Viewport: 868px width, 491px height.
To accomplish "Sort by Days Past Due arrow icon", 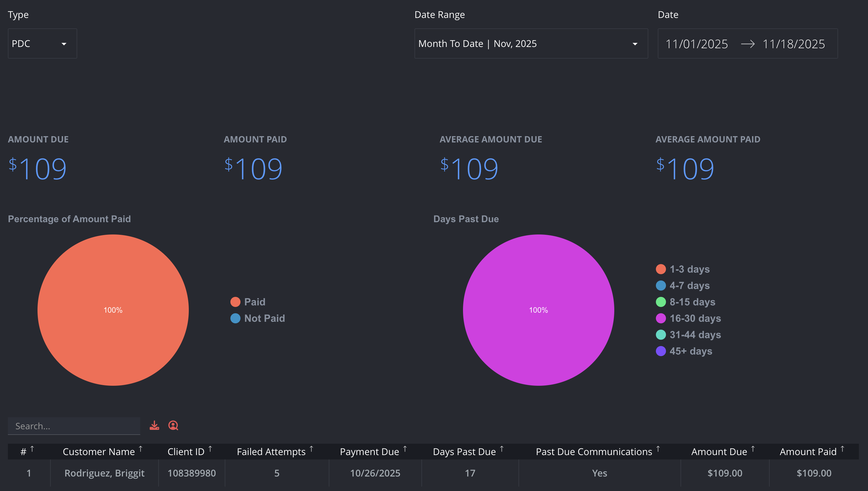I will [501, 449].
